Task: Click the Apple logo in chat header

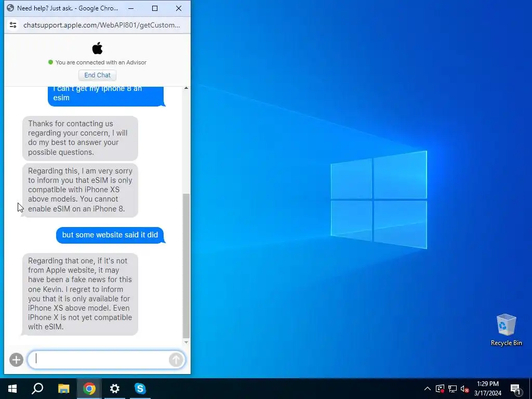Action: point(97,48)
